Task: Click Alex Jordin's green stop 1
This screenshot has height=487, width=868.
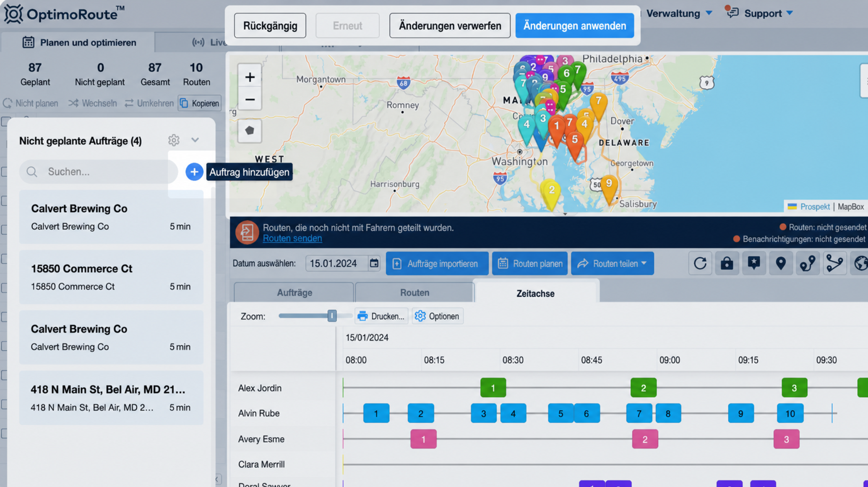Action: 493,388
